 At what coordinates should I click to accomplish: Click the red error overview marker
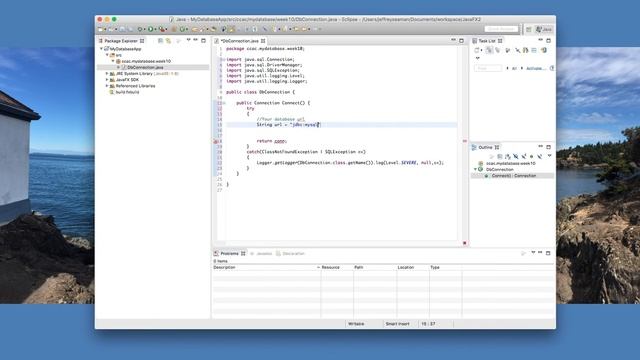pyautogui.click(x=464, y=141)
